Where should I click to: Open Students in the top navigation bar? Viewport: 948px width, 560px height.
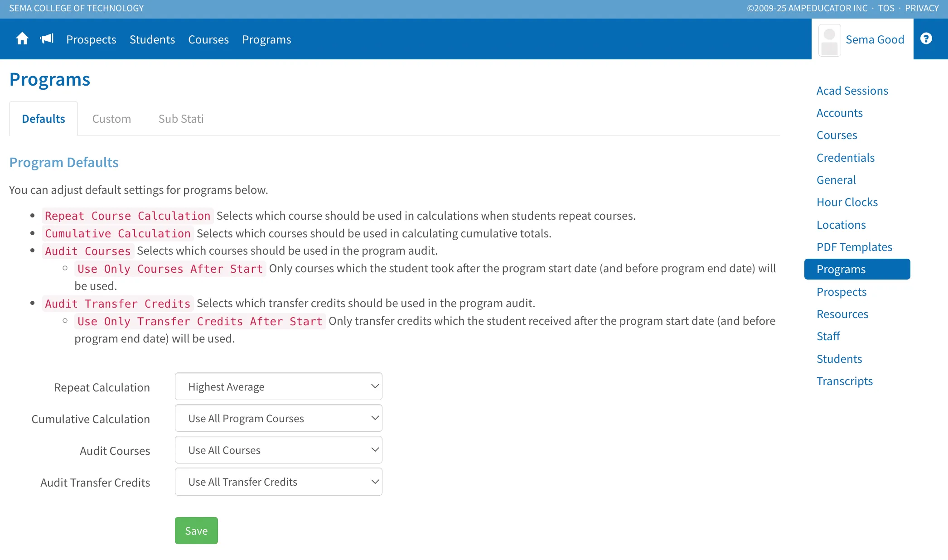(x=152, y=39)
